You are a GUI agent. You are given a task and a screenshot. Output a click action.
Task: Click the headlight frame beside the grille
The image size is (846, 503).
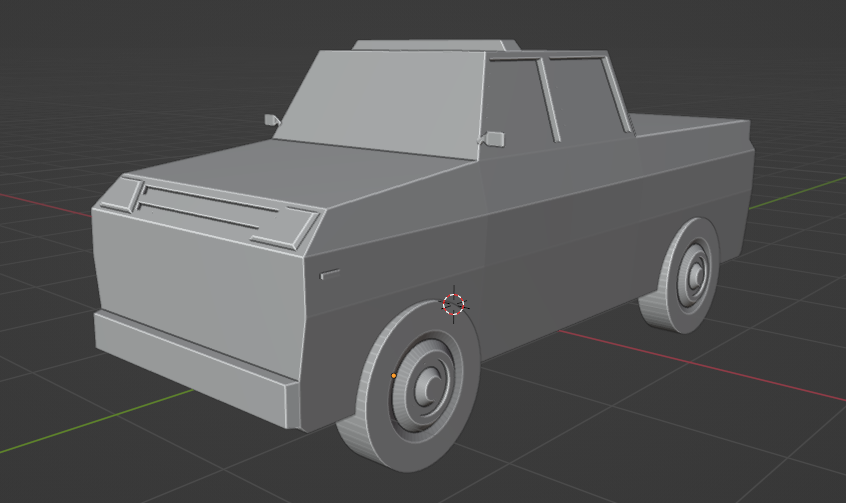point(123,195)
